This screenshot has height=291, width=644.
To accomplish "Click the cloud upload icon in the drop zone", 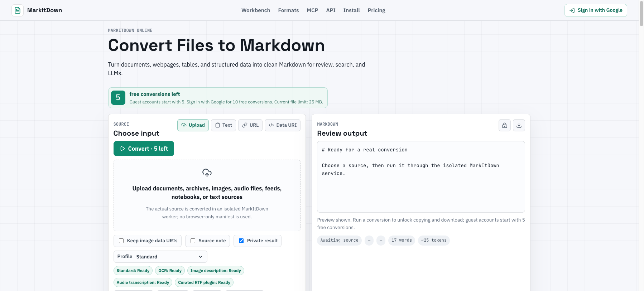I will coord(207,173).
